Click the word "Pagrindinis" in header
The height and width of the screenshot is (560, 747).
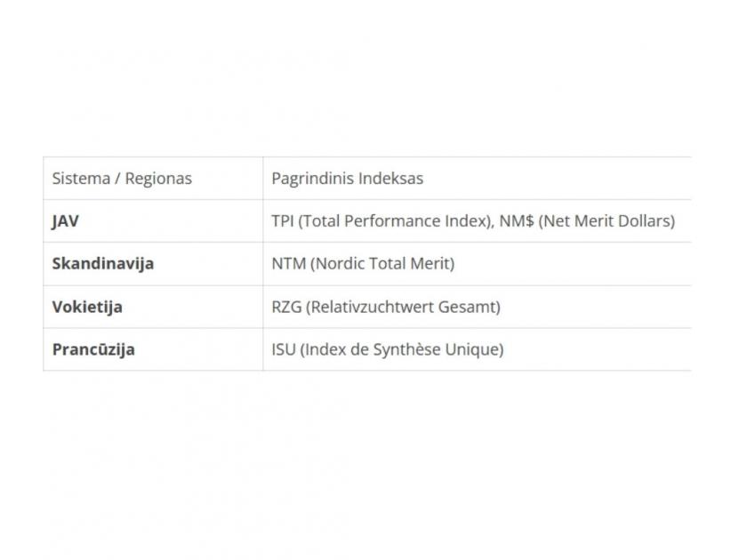coord(313,179)
